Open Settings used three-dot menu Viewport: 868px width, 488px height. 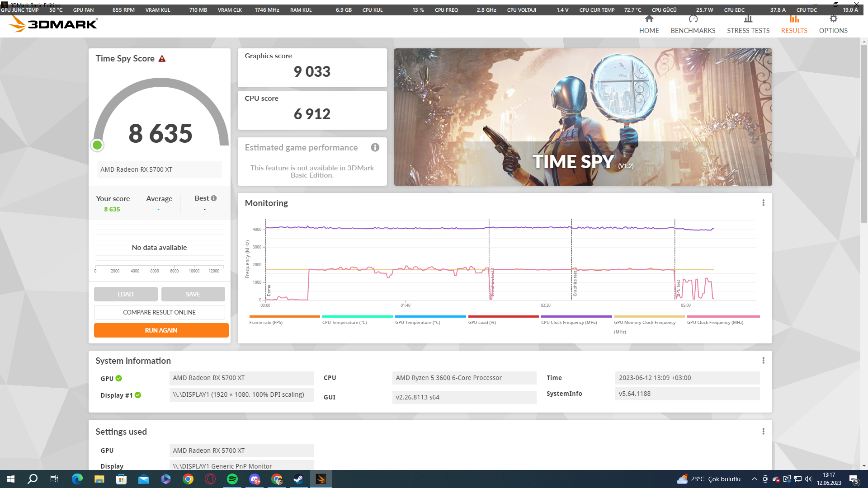763,432
